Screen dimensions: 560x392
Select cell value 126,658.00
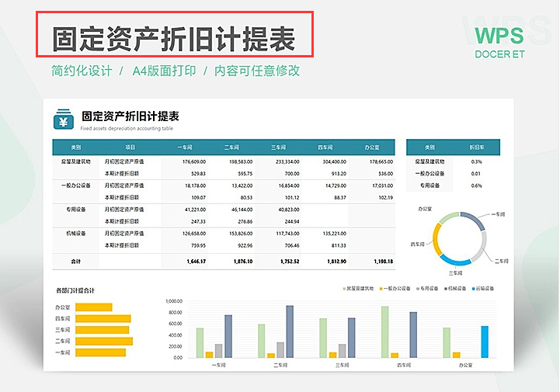pos(194,234)
